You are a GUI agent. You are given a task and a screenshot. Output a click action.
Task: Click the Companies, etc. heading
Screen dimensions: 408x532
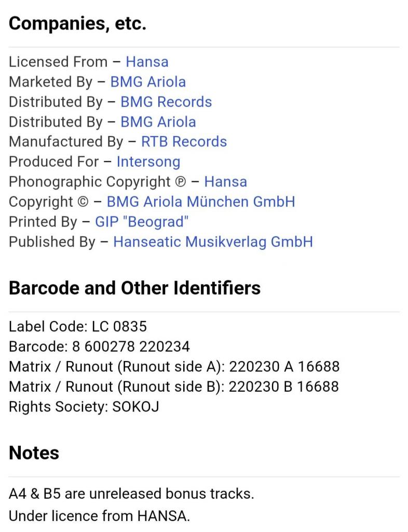point(78,23)
